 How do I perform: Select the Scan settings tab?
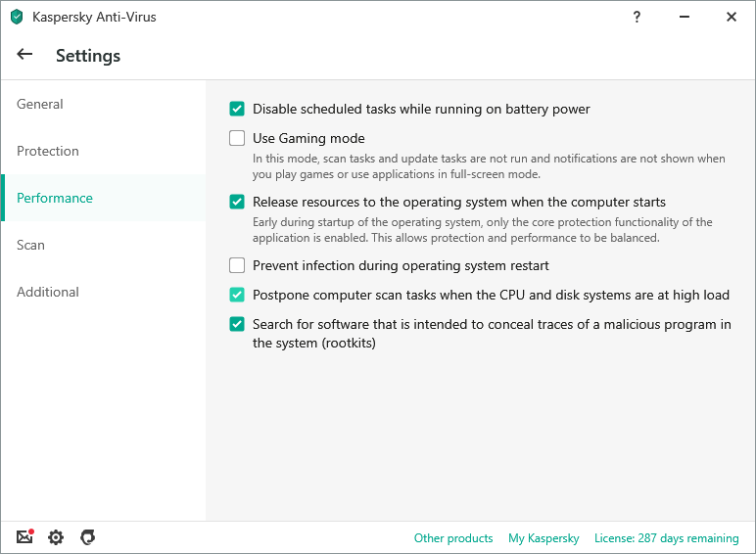pyautogui.click(x=31, y=245)
